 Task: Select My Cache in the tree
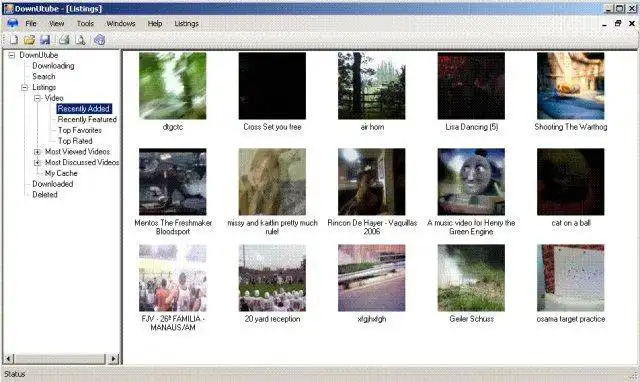61,173
